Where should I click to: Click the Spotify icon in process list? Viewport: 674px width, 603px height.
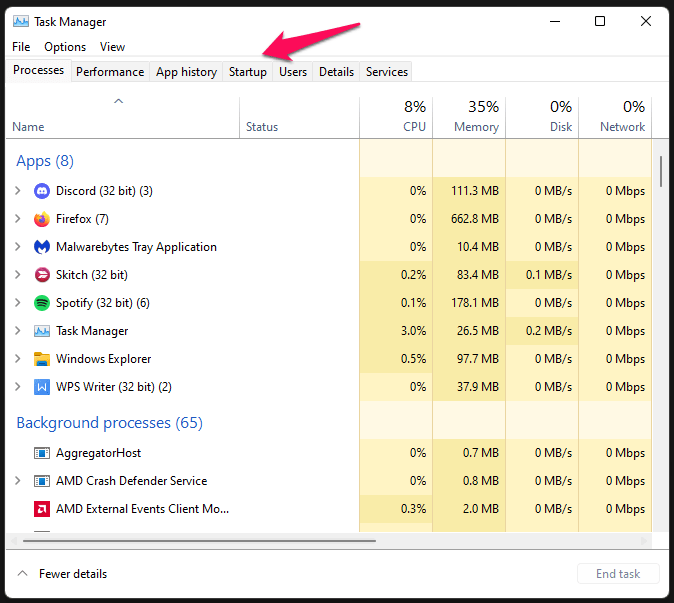(42, 303)
